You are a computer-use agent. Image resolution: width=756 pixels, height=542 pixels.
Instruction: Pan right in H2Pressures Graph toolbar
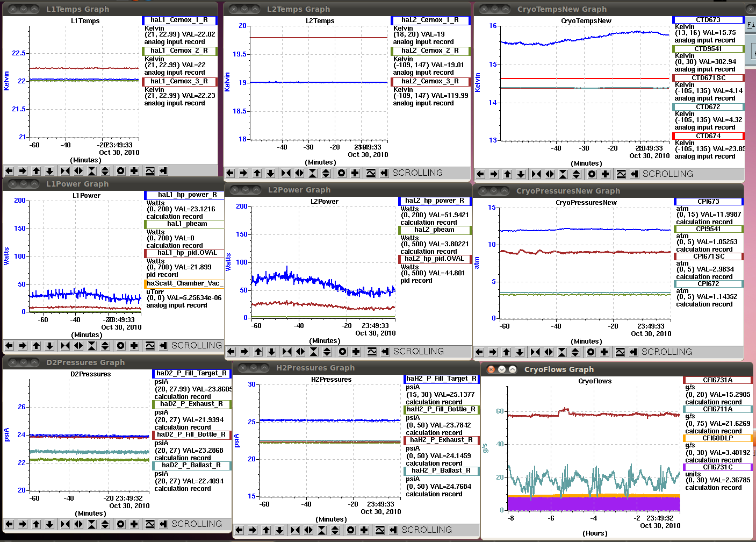tap(253, 530)
